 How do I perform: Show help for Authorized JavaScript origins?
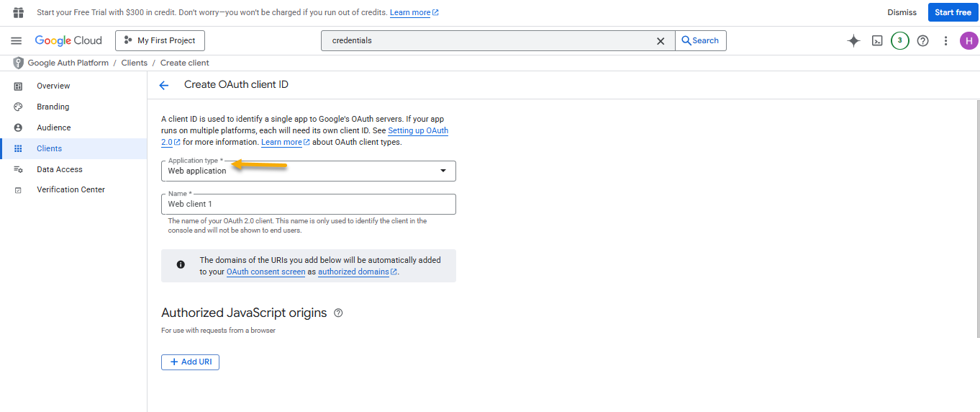[x=338, y=313]
